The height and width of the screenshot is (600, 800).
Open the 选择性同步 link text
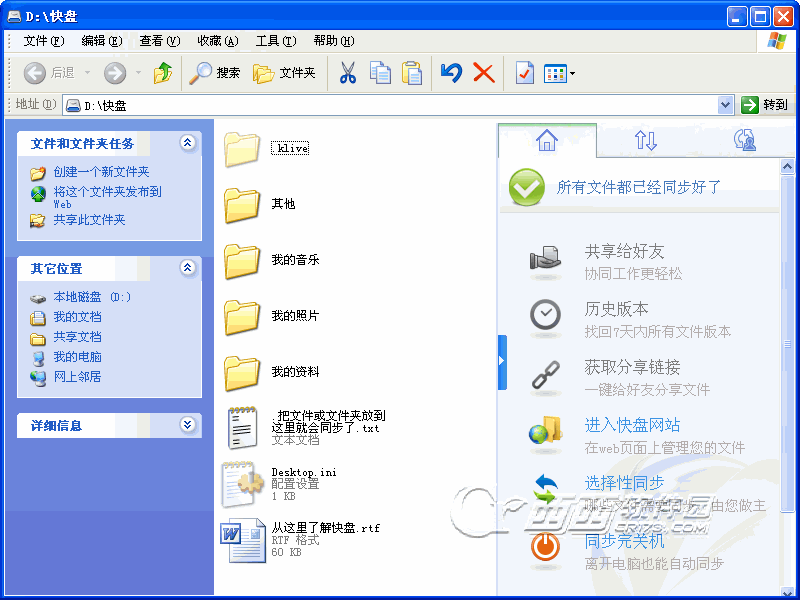pos(624,482)
